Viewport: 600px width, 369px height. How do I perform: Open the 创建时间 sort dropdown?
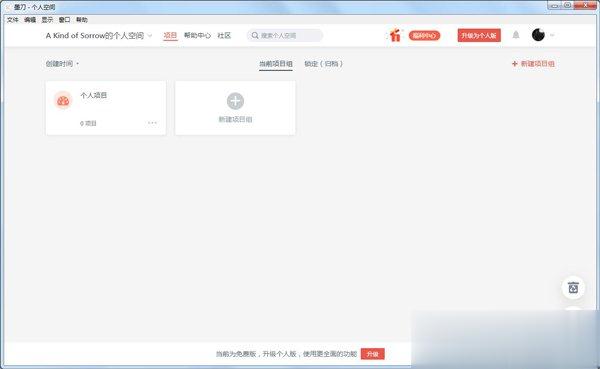[62, 64]
